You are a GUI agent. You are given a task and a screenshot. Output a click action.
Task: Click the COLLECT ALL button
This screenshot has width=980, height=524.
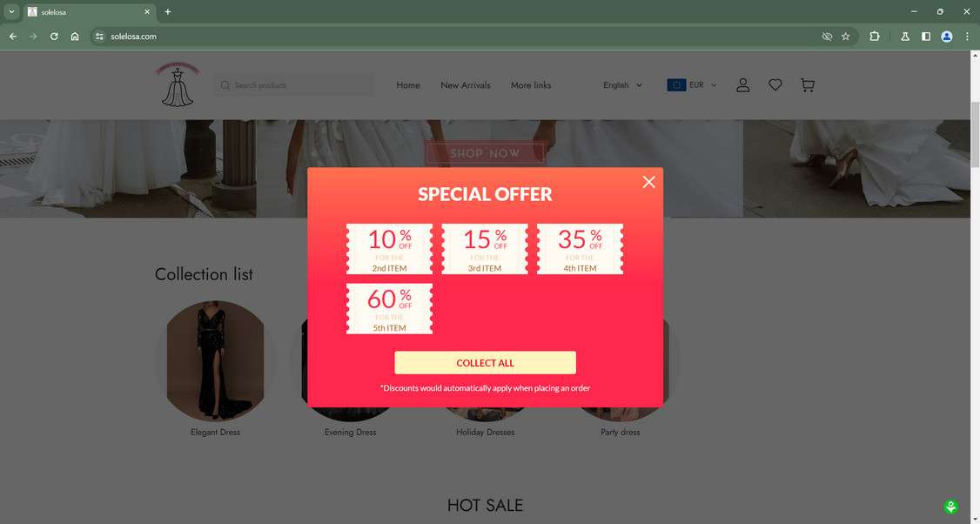click(485, 363)
